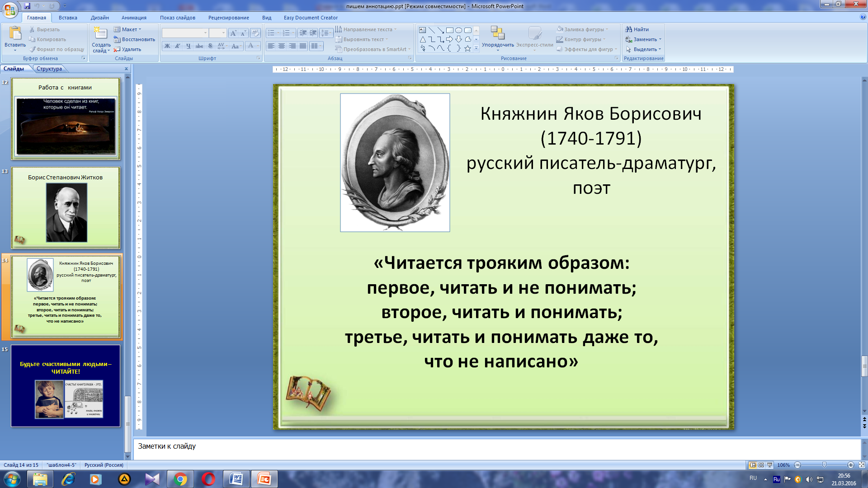Switch to the Рецензирование tab
Image resolution: width=868 pixels, height=488 pixels.
pyautogui.click(x=228, y=18)
